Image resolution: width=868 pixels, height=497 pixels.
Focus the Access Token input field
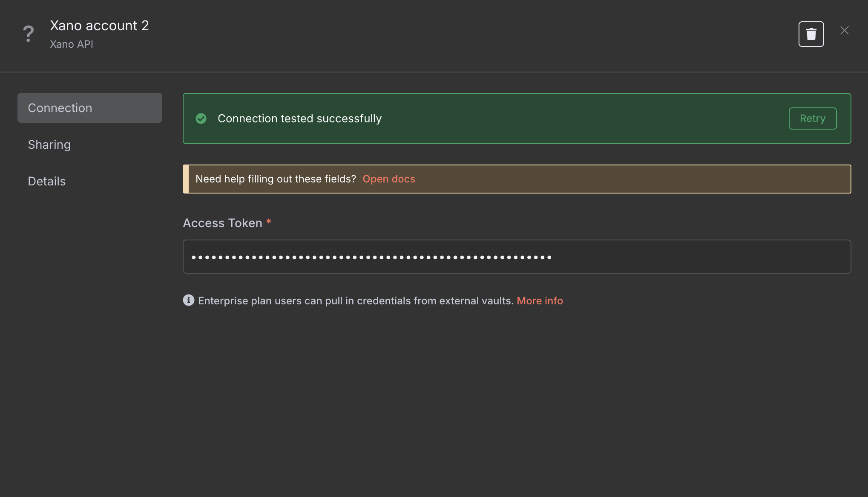point(517,257)
